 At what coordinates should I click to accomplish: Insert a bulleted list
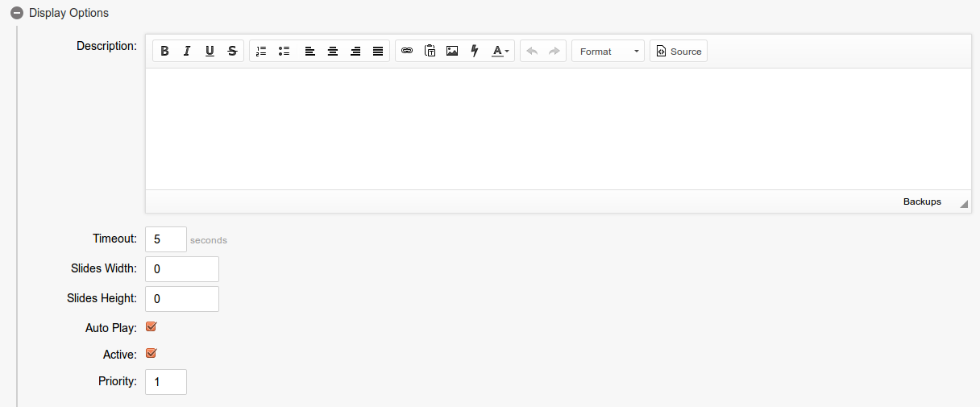pyautogui.click(x=284, y=52)
